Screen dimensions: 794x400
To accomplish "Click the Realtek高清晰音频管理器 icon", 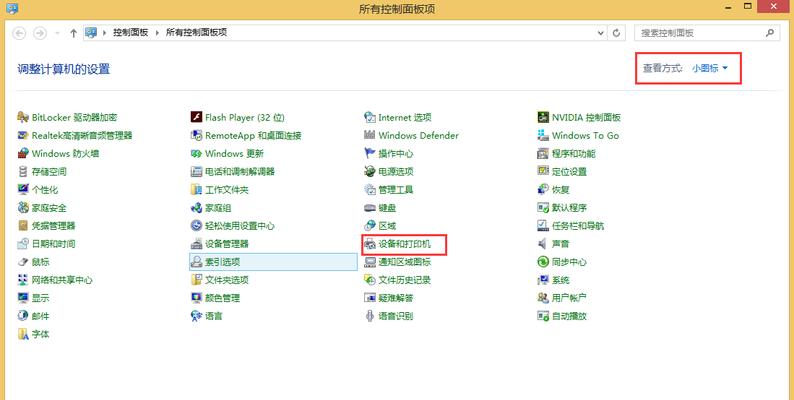I will coord(23,135).
